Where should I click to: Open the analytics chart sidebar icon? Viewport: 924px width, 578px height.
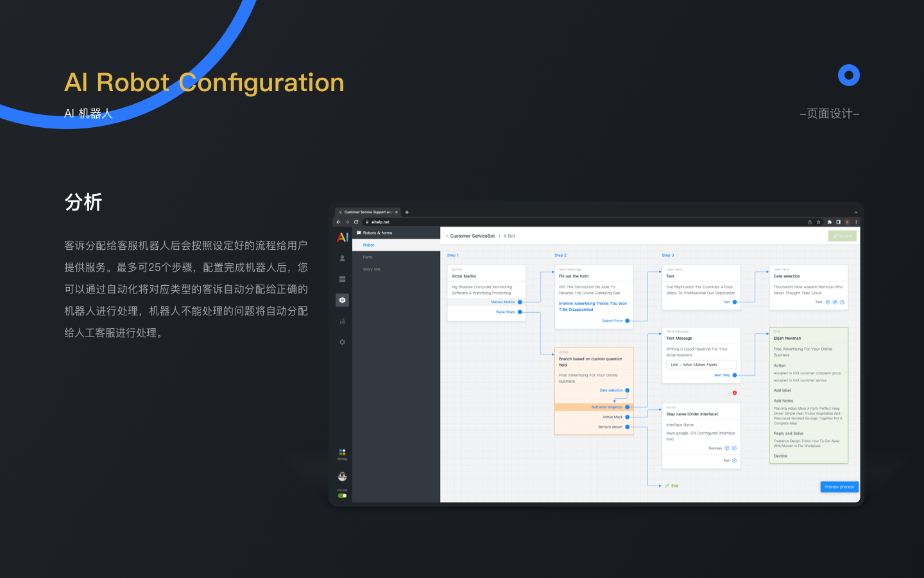[342, 321]
